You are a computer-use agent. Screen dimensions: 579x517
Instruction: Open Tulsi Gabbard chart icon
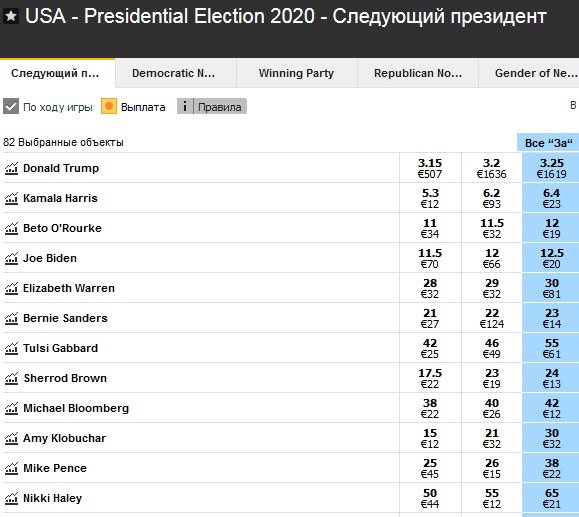point(11,348)
